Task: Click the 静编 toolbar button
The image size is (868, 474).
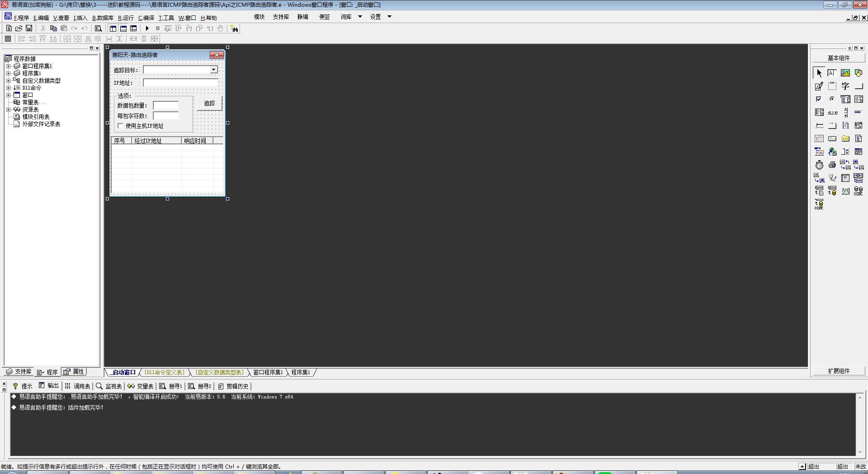Action: click(x=302, y=17)
